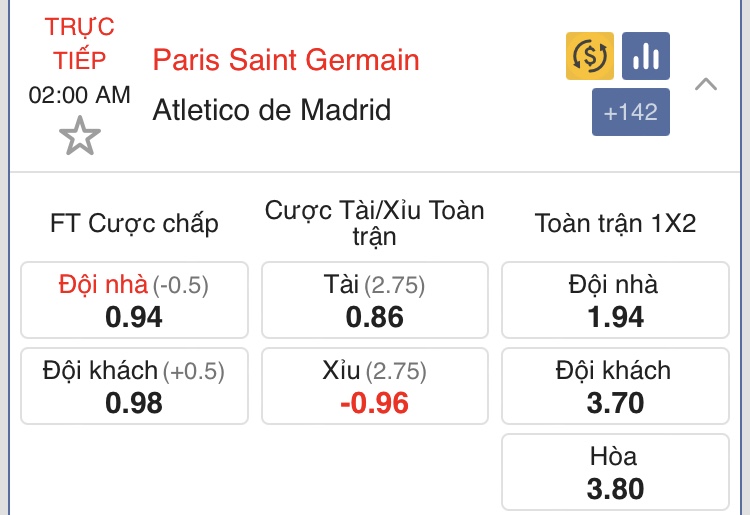Click the 02:00 AM match time
The height and width of the screenshot is (515, 750).
pyautogui.click(x=79, y=95)
